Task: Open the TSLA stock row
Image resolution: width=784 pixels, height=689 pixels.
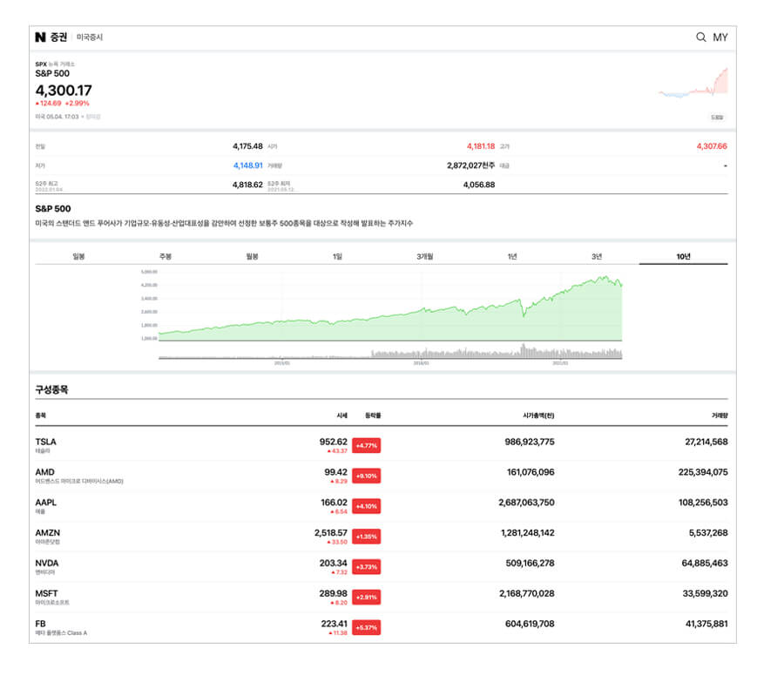Action: pos(382,445)
